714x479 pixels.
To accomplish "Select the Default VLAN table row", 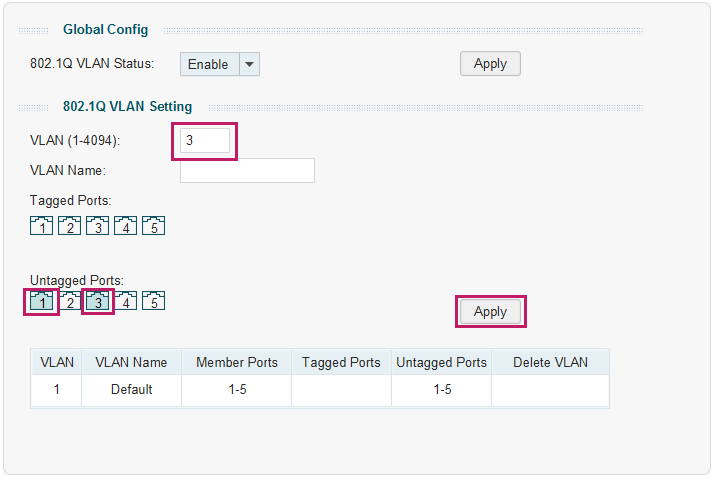I will pos(320,390).
